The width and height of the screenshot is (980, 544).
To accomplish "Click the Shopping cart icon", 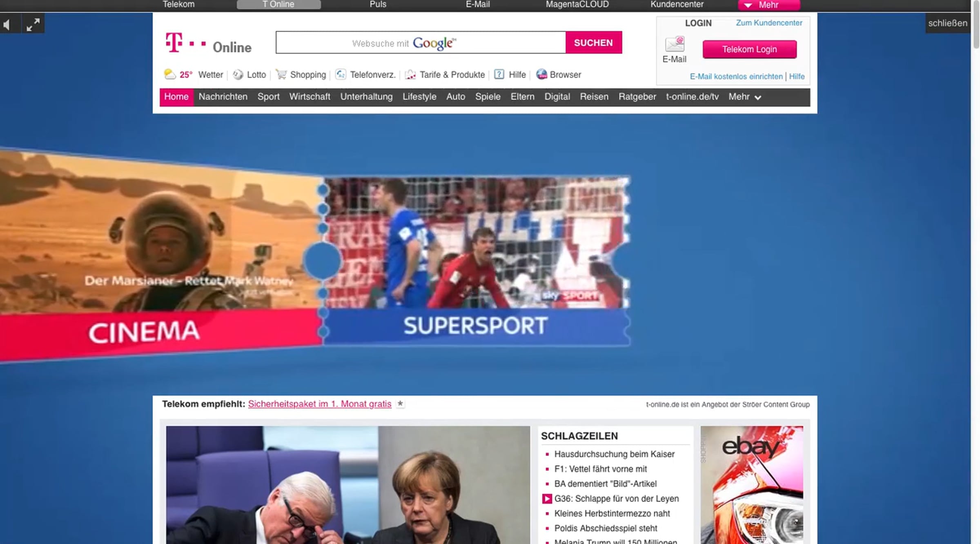I will click(281, 74).
